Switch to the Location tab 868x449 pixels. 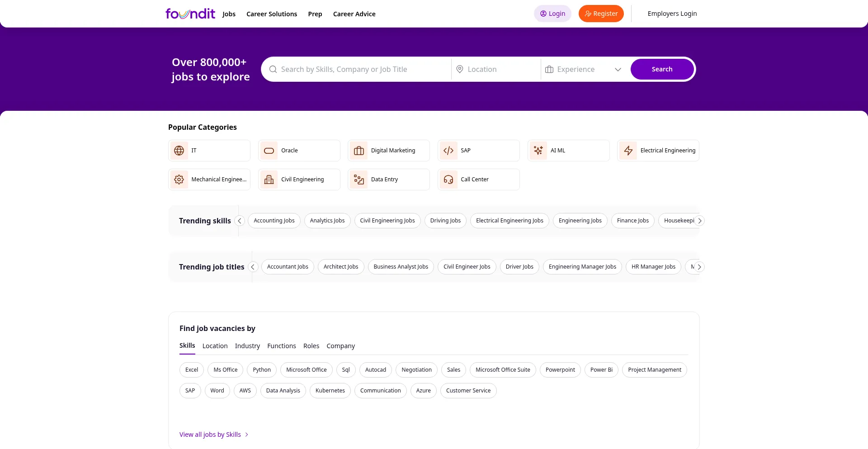[215, 346]
